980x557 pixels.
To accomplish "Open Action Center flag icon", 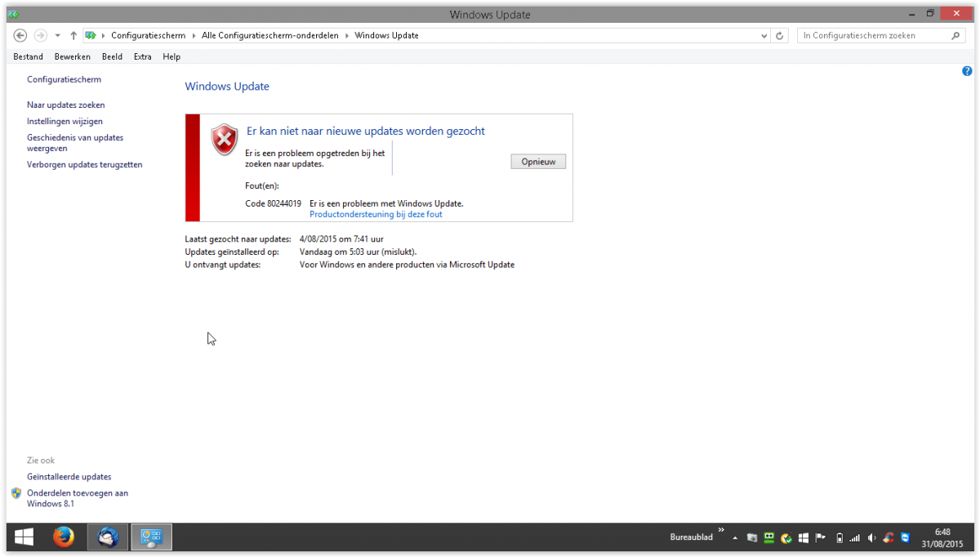I will click(821, 538).
